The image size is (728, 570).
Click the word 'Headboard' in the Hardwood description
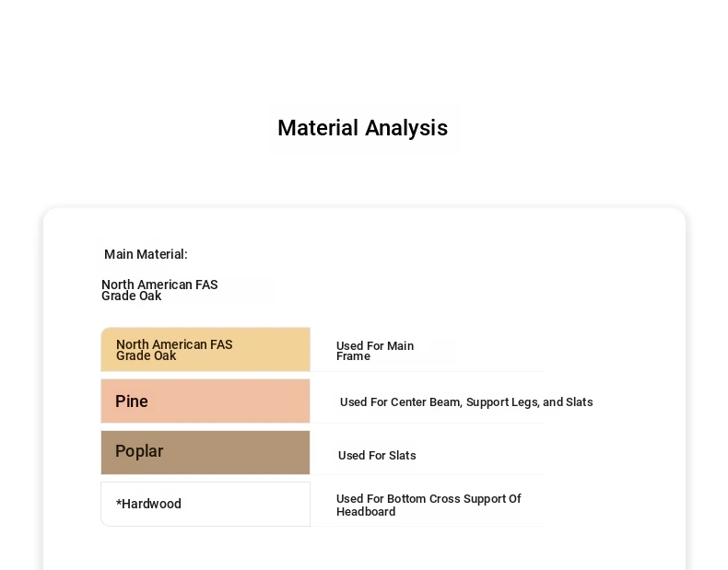tap(366, 512)
